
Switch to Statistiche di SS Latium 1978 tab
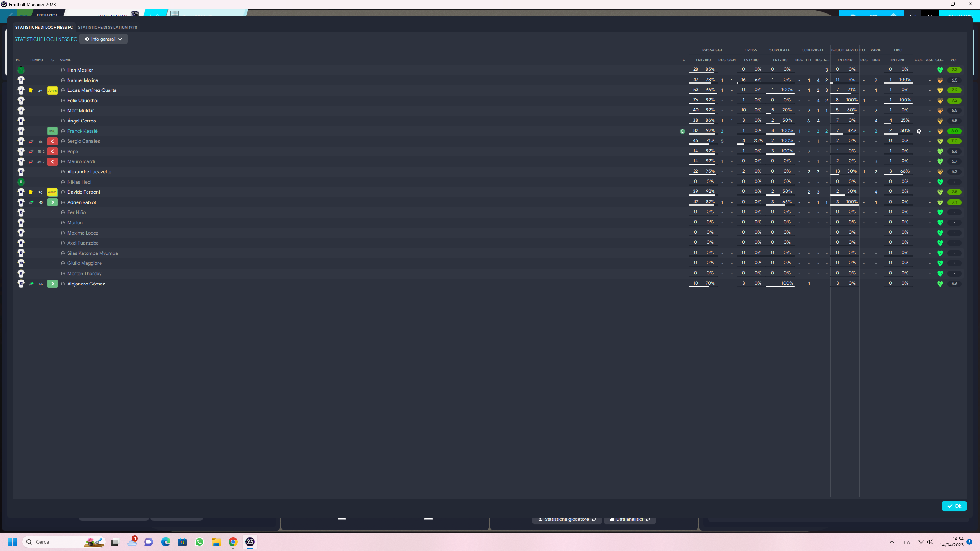[107, 28]
